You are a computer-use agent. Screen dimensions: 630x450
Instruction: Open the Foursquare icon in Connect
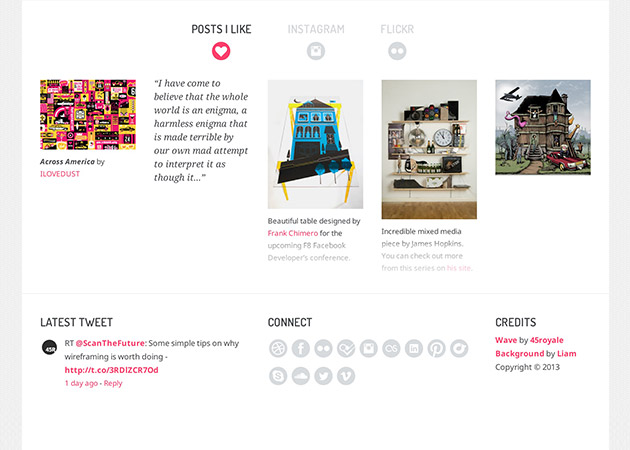point(346,349)
